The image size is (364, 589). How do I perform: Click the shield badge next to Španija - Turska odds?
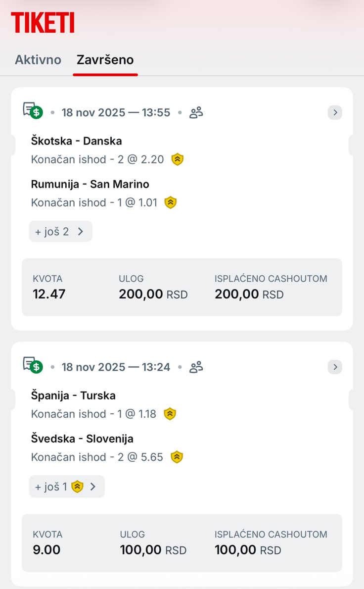point(170,414)
